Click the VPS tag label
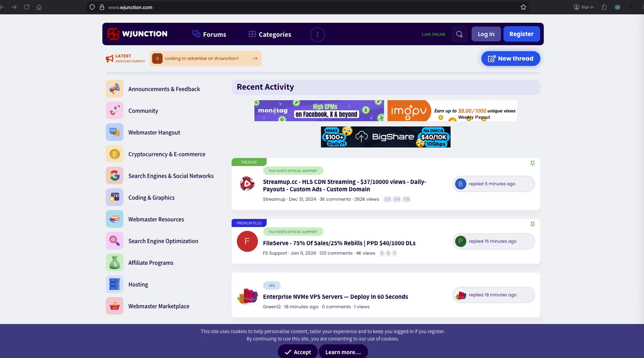 click(272, 286)
